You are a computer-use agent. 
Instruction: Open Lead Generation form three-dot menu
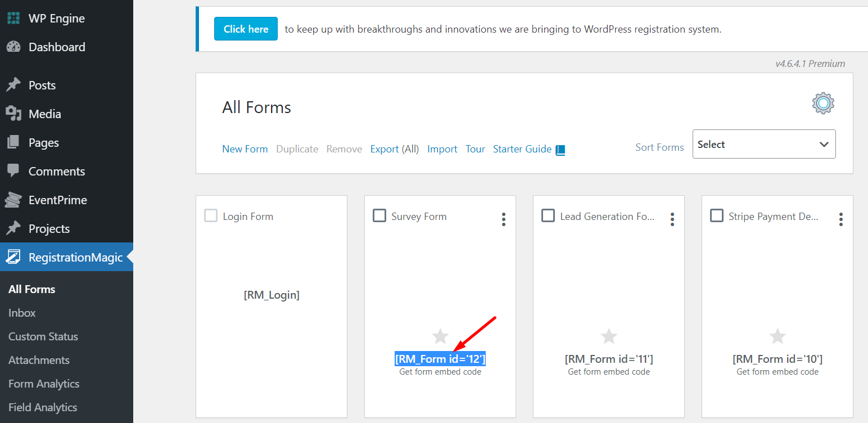[672, 219]
